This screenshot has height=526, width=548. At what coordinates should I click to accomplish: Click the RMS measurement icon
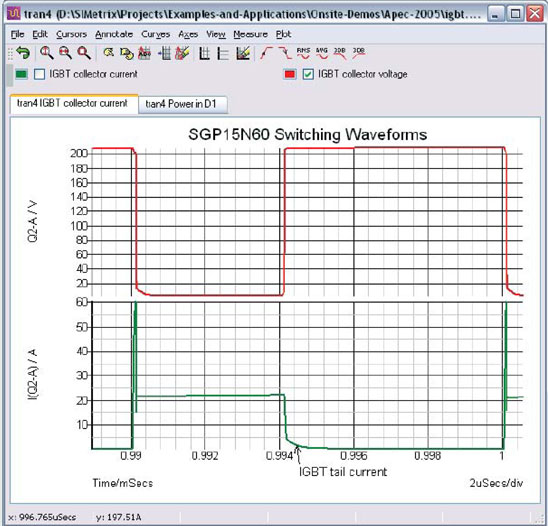(303, 53)
